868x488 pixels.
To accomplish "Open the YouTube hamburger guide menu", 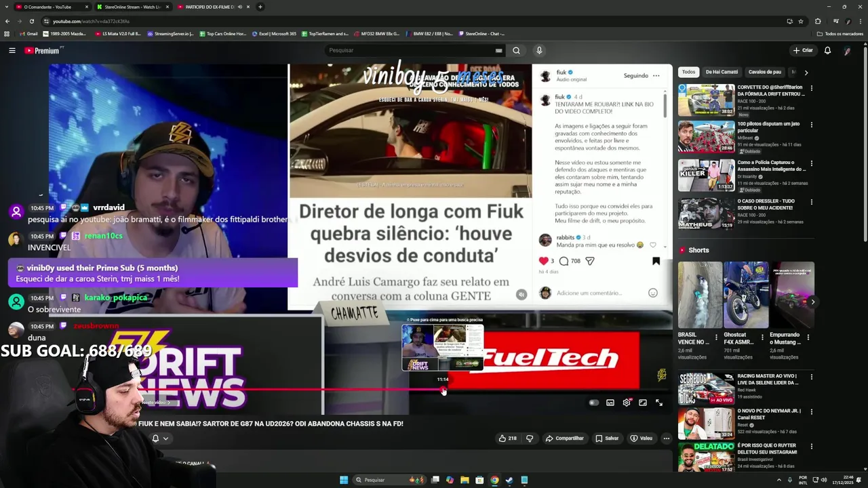I will point(12,50).
